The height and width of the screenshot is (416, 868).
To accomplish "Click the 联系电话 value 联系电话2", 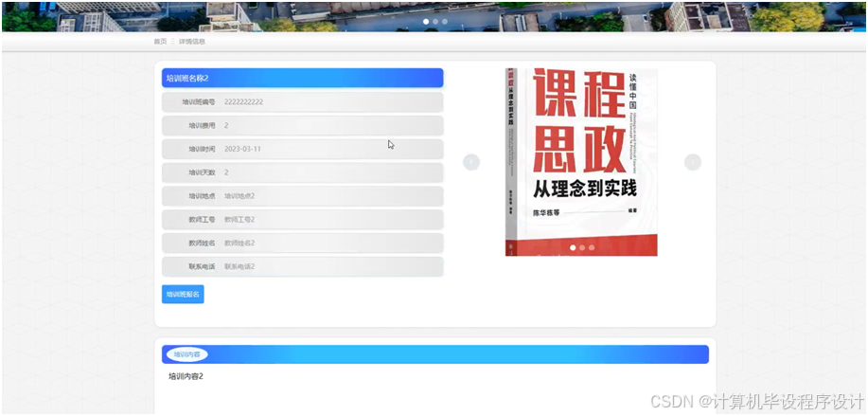I will point(239,267).
